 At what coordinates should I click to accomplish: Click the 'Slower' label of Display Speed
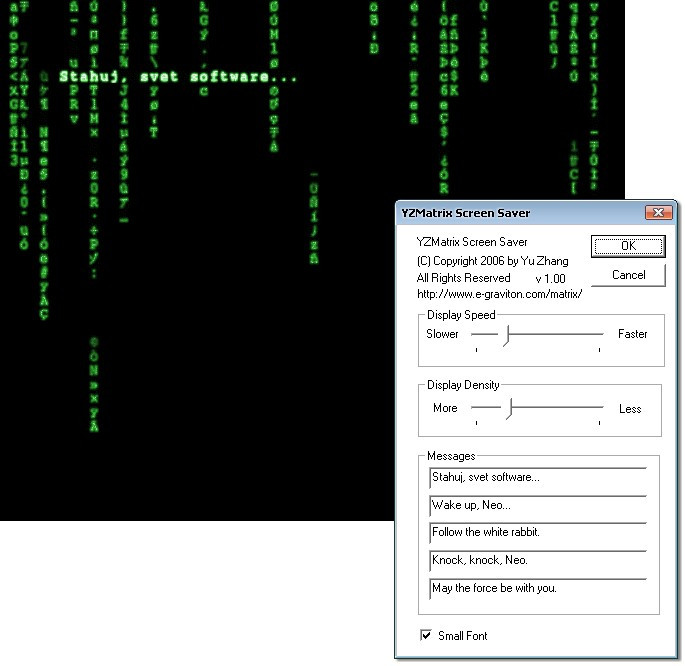pyautogui.click(x=442, y=334)
